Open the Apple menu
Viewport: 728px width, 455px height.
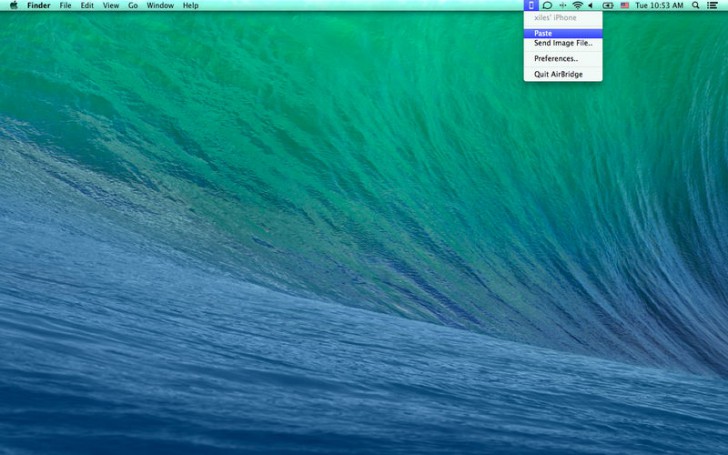pyautogui.click(x=14, y=6)
